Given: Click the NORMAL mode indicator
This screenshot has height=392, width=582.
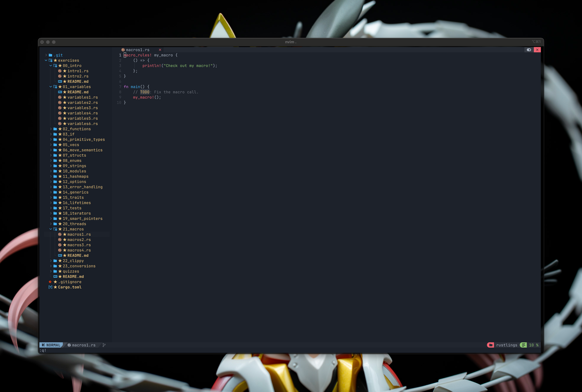Looking at the screenshot, I should [x=51, y=345].
